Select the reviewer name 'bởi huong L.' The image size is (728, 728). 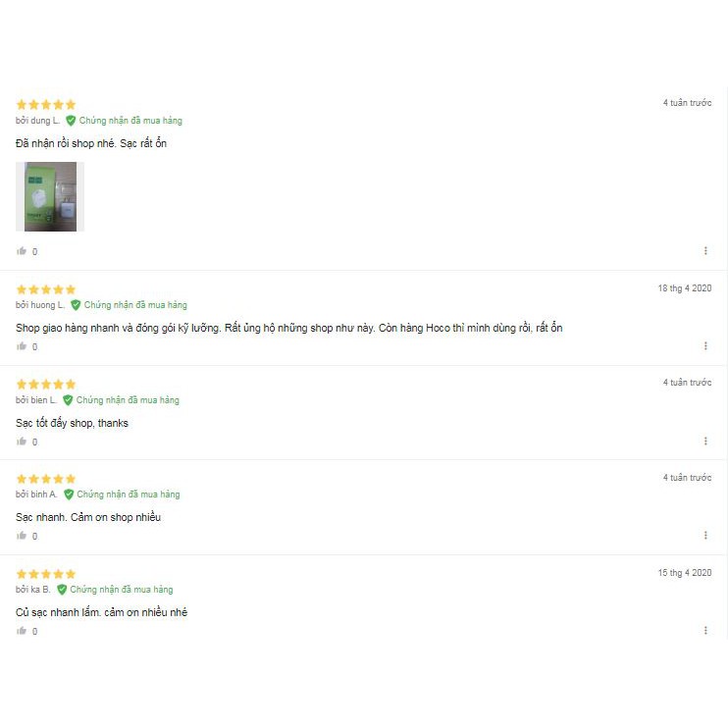point(40,305)
